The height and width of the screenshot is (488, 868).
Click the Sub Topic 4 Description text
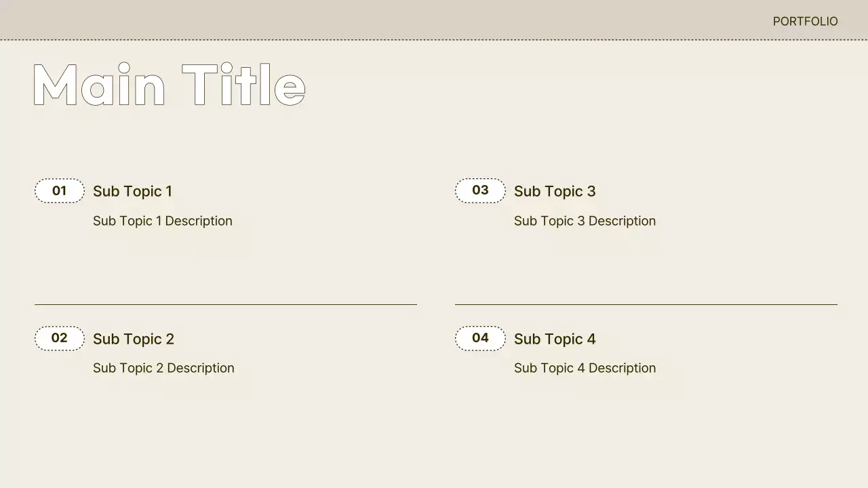click(585, 368)
